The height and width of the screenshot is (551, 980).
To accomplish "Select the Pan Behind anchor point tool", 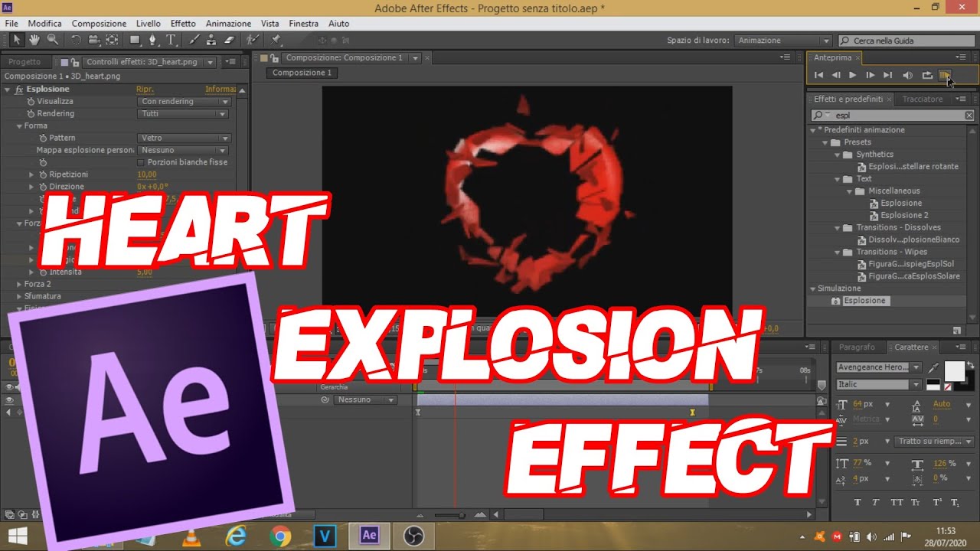I will tap(113, 40).
